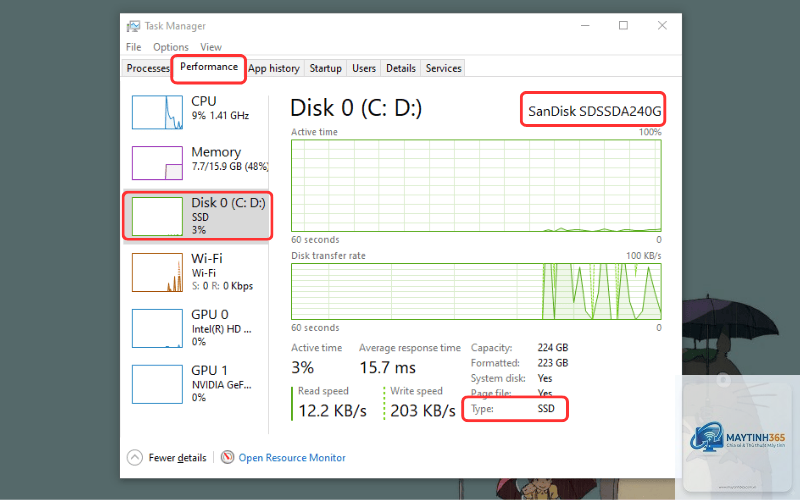Select the Disk 0 graph thumbnail

point(157,216)
